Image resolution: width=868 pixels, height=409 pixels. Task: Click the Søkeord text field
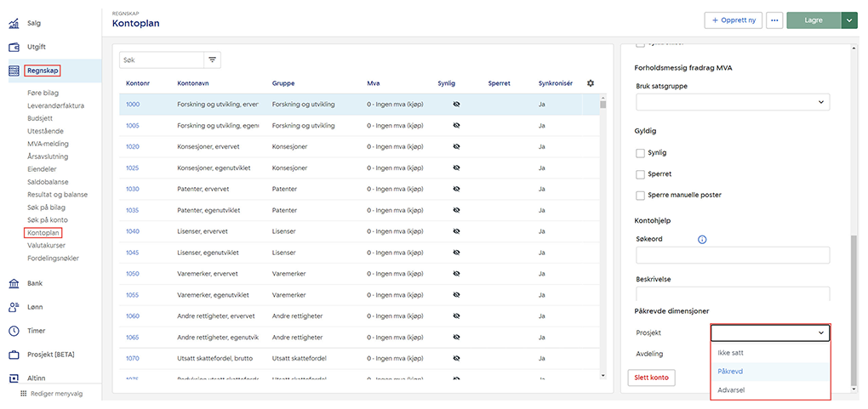(733, 255)
